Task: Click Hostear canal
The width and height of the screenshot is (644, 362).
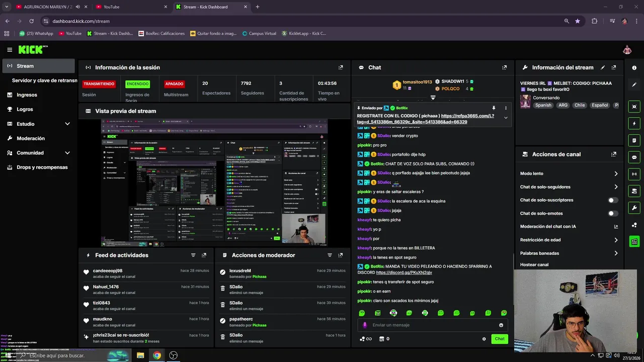Action: [x=534, y=264]
